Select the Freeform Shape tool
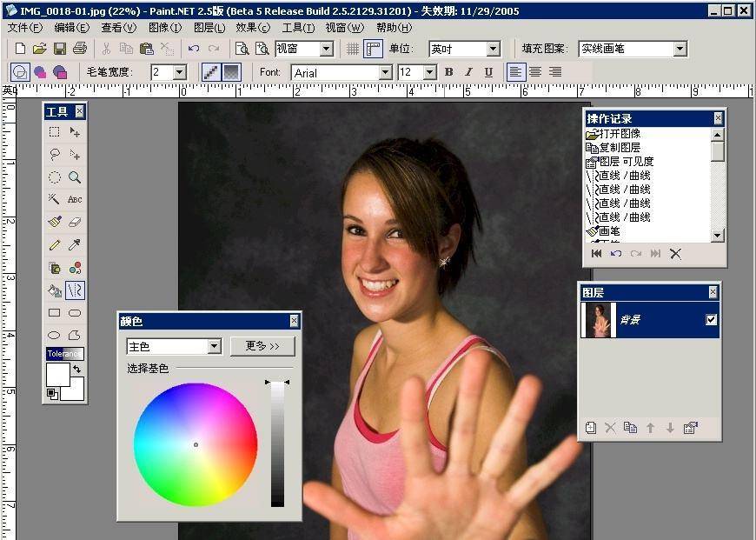756x540 pixels. (x=75, y=335)
